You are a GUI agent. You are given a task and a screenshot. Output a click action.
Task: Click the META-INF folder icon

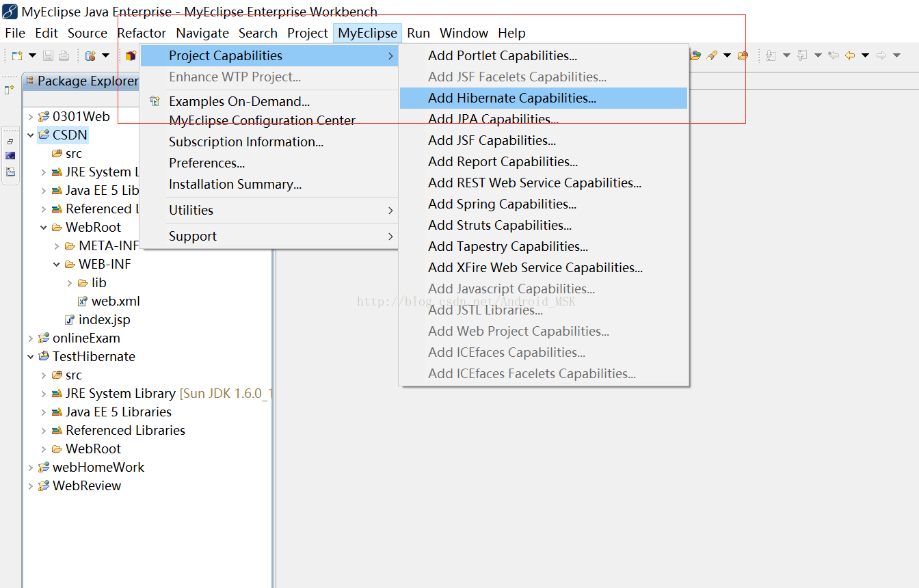(x=70, y=245)
